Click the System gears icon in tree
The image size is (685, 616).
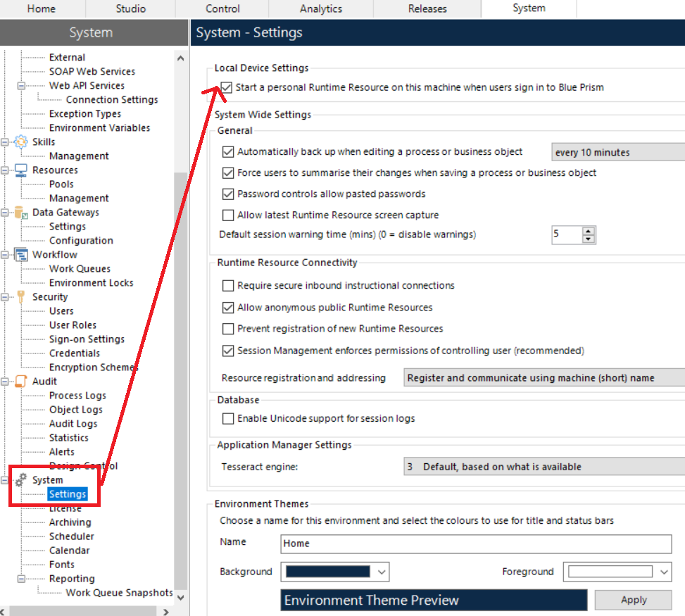pyautogui.click(x=20, y=479)
